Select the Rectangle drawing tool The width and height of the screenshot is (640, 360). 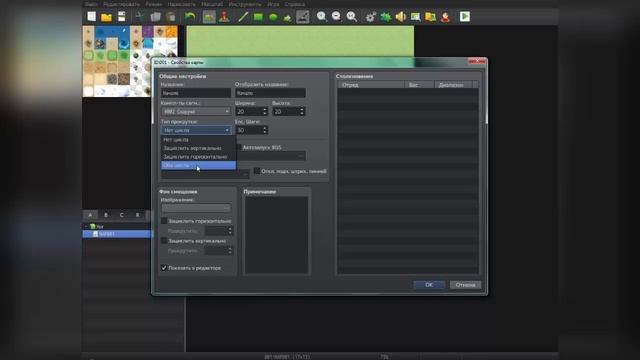258,17
